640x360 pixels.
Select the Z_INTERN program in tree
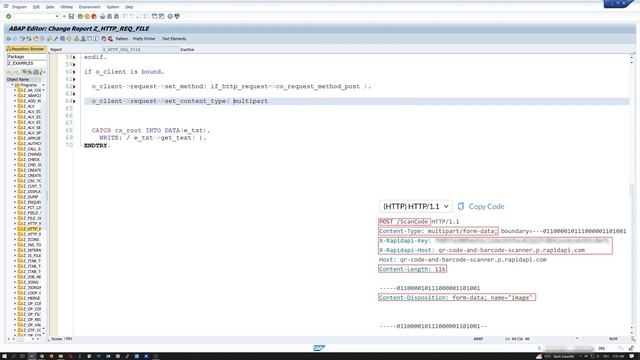[x=32, y=250]
